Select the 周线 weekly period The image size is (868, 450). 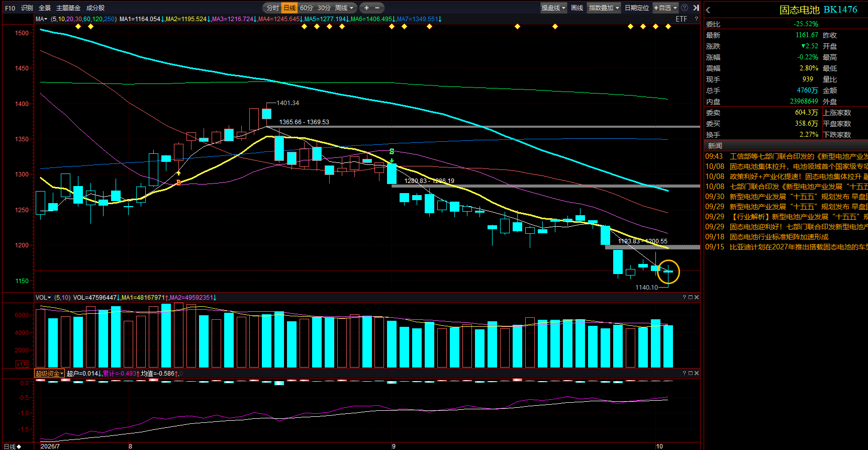coord(341,8)
